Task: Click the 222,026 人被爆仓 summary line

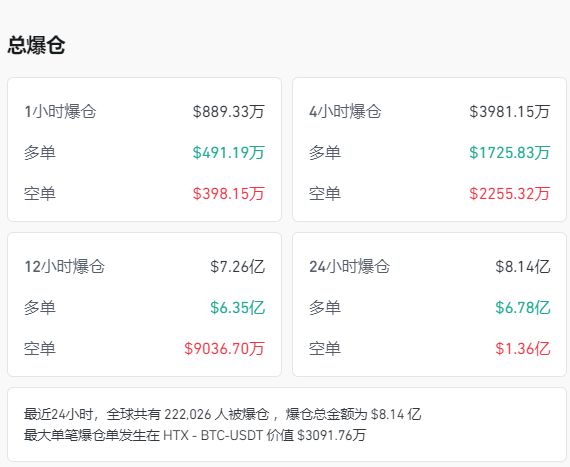Action: (x=222, y=414)
